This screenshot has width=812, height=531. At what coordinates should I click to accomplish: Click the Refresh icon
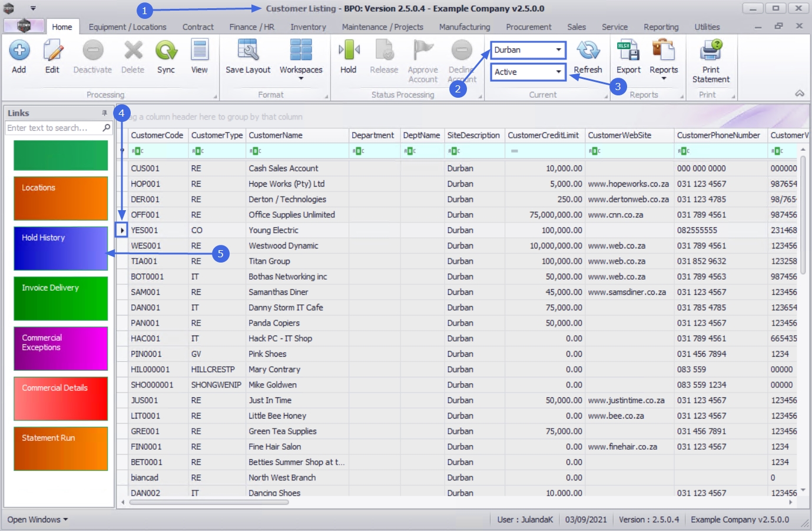(588, 51)
